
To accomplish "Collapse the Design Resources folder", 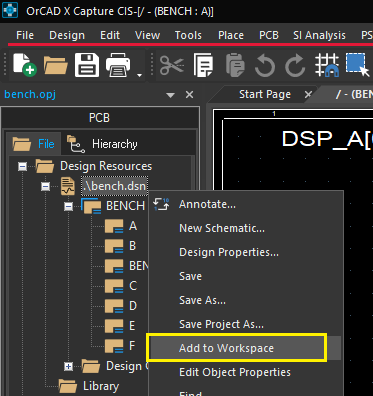I will click(x=22, y=166).
